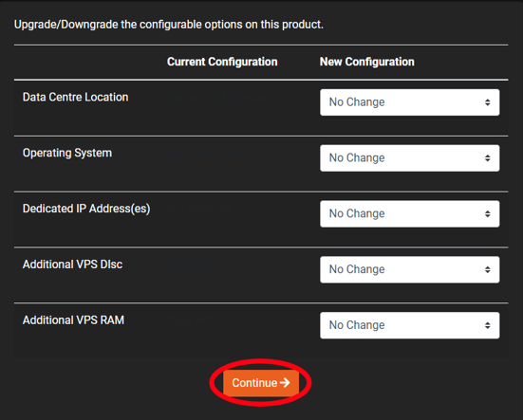The height and width of the screenshot is (420, 523).
Task: Click the Additional VPS Disc label
Action: 72,265
